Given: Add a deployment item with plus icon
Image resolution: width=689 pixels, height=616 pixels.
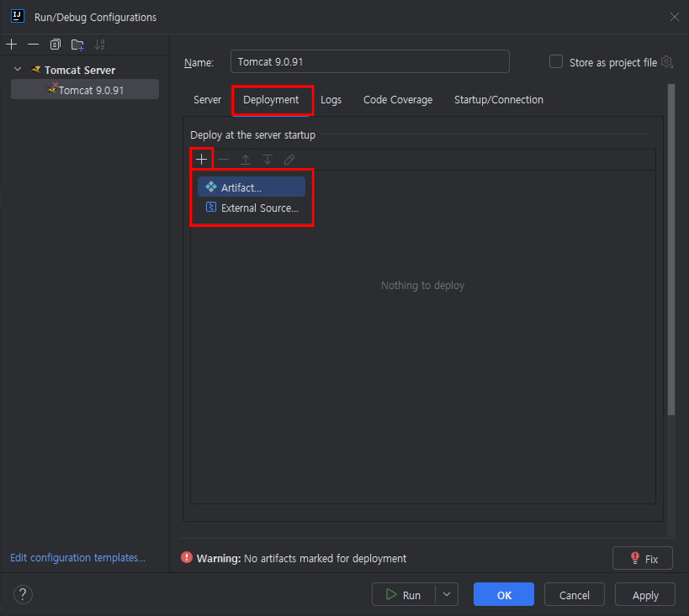Looking at the screenshot, I should click(201, 159).
